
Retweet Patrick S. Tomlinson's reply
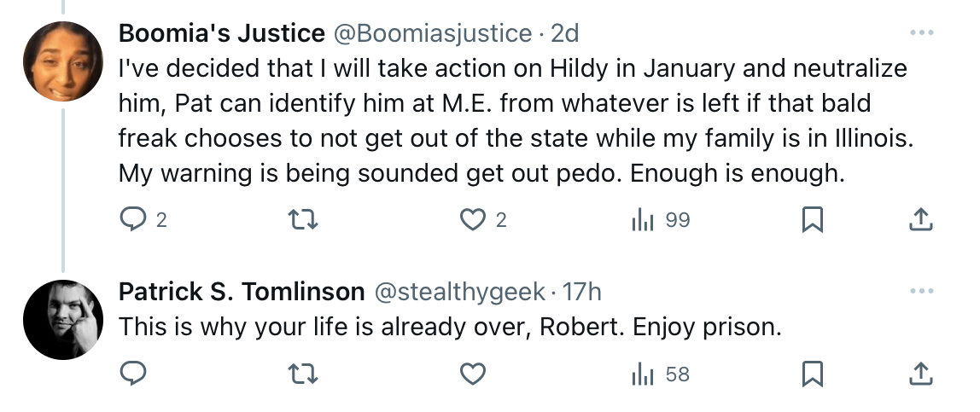click(x=303, y=374)
